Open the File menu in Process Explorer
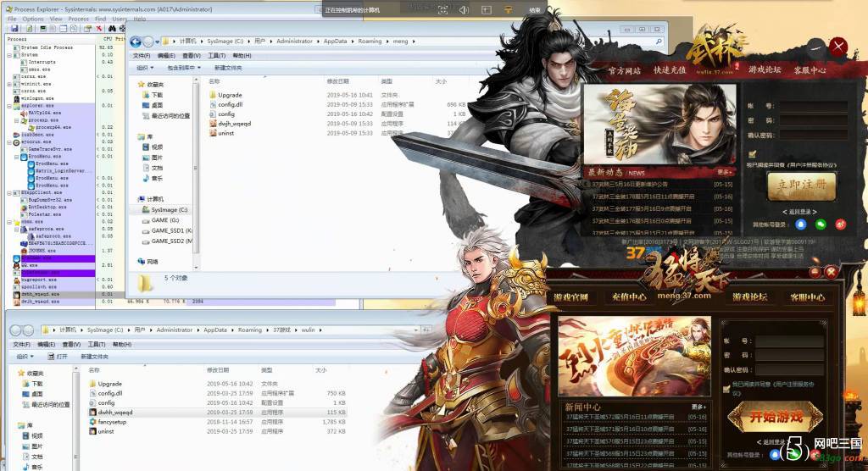Viewport: 868px width, 471px height. pyautogui.click(x=12, y=19)
